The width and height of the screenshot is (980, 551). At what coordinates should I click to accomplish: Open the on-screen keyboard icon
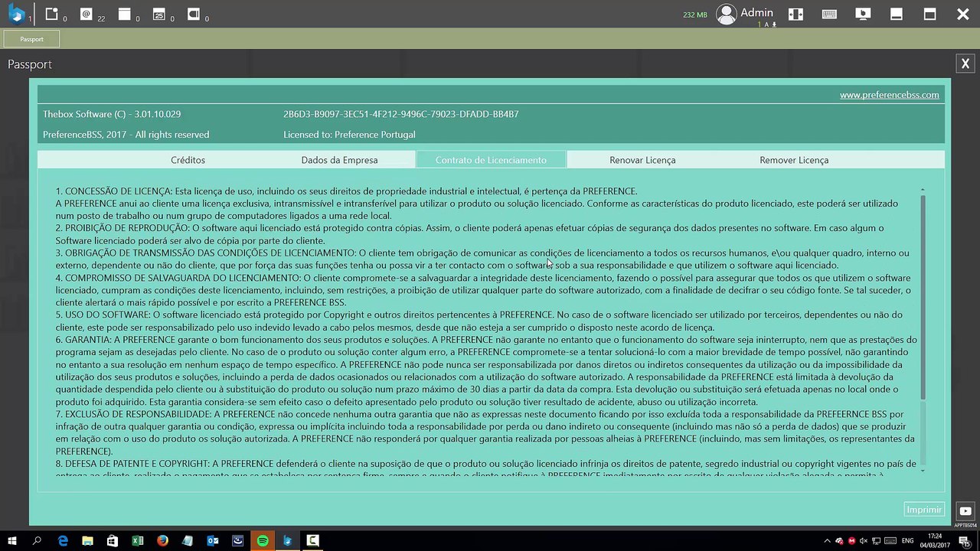pos(829,14)
